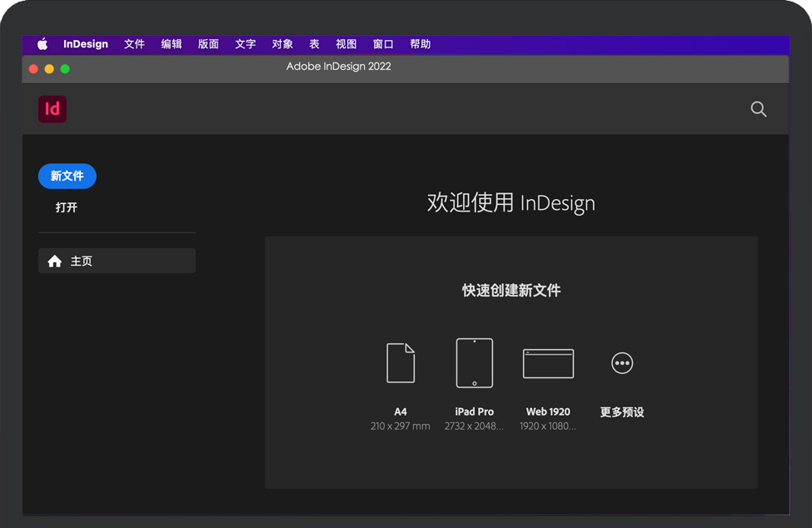Click the InDesign Id logo icon
This screenshot has width=812, height=528.
click(52, 109)
